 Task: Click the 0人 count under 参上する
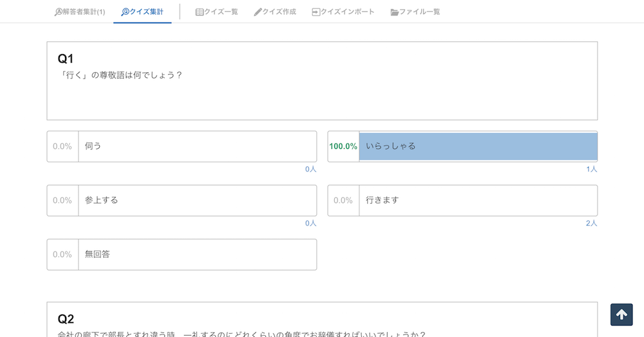pyautogui.click(x=310, y=223)
